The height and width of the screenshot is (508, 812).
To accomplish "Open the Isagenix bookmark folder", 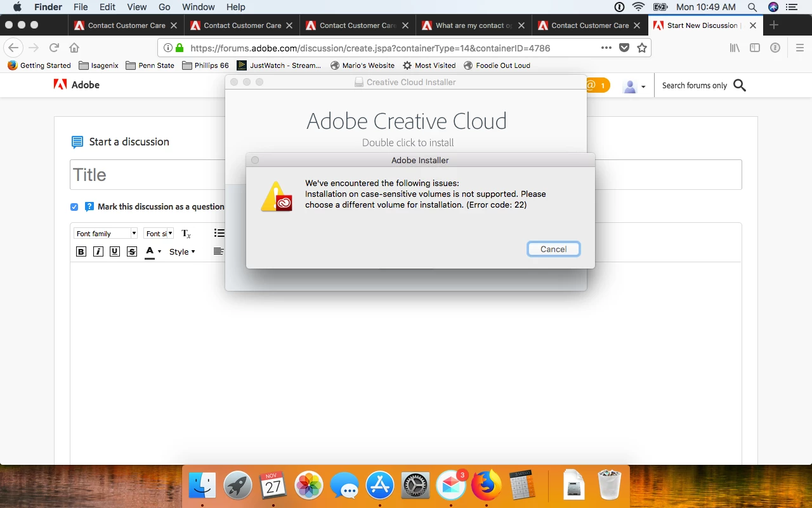I will point(98,65).
